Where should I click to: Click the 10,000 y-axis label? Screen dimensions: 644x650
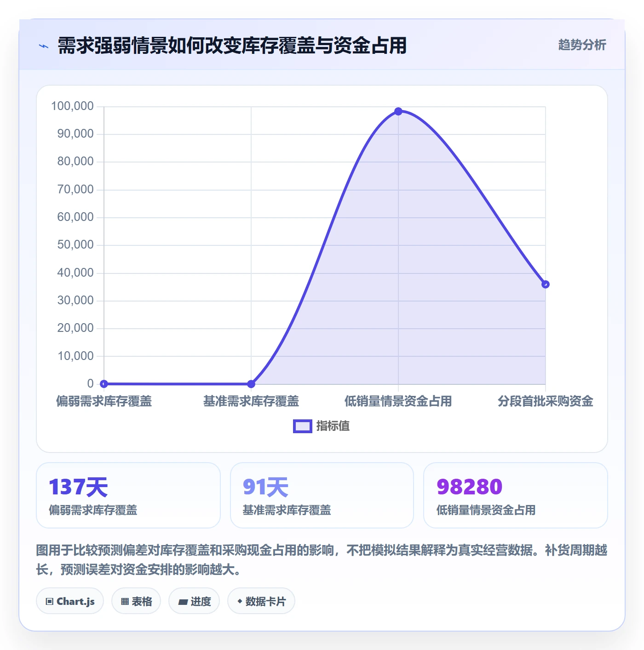(x=75, y=356)
